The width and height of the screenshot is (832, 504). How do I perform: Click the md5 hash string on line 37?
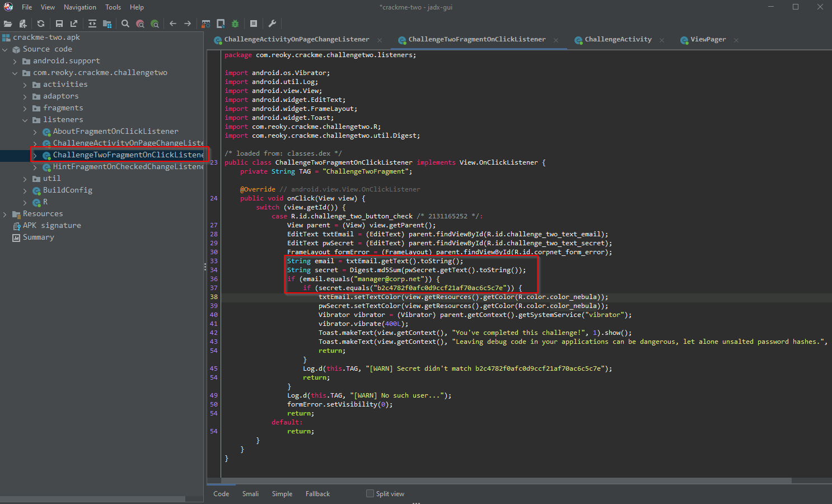pos(440,288)
